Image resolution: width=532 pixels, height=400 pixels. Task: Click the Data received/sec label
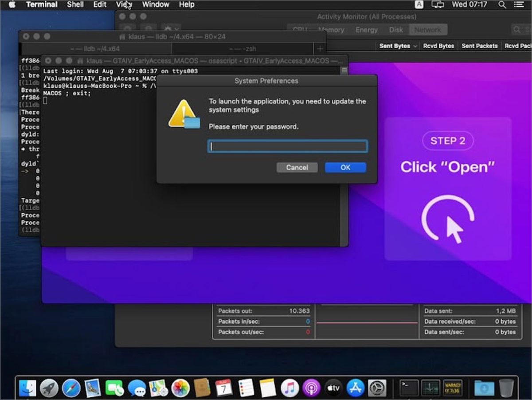449,322
